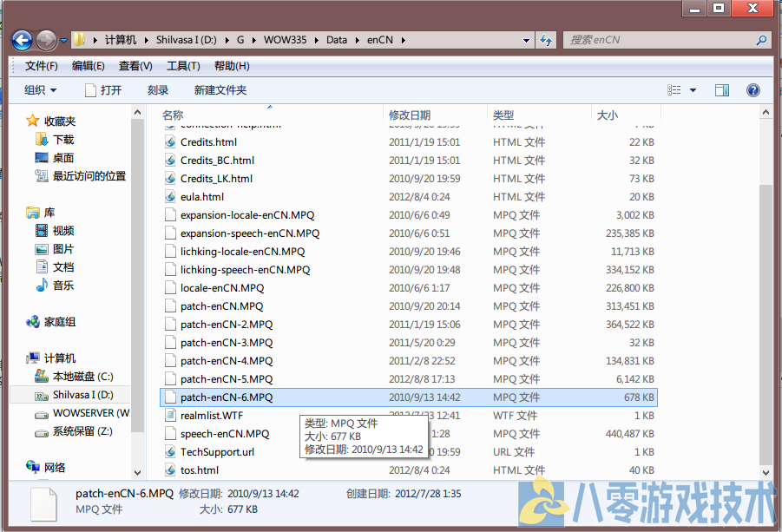Click the folder icon in address bar

point(79,39)
